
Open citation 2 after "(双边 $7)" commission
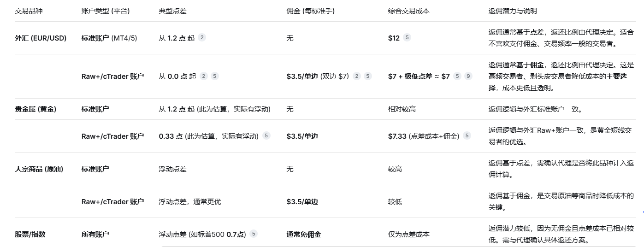[356, 76]
